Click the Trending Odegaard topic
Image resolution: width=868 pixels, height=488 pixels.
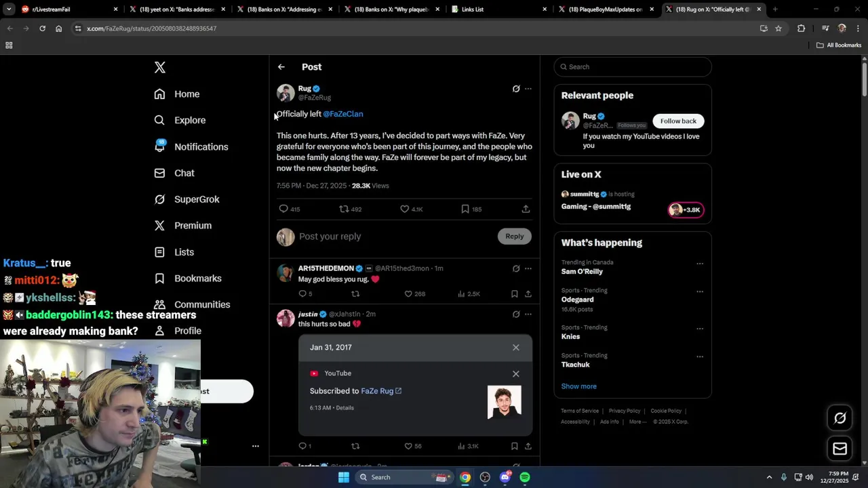578,300
